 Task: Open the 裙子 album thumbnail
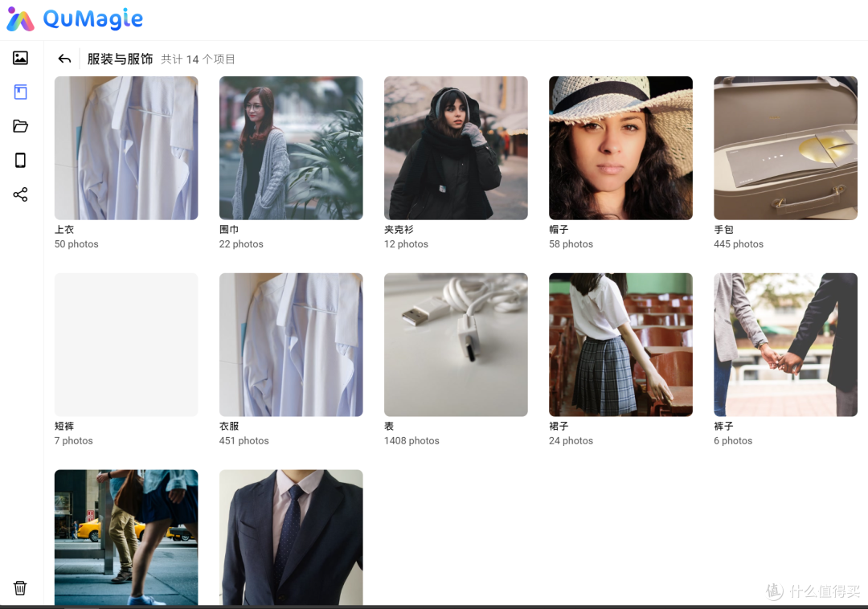pos(620,345)
